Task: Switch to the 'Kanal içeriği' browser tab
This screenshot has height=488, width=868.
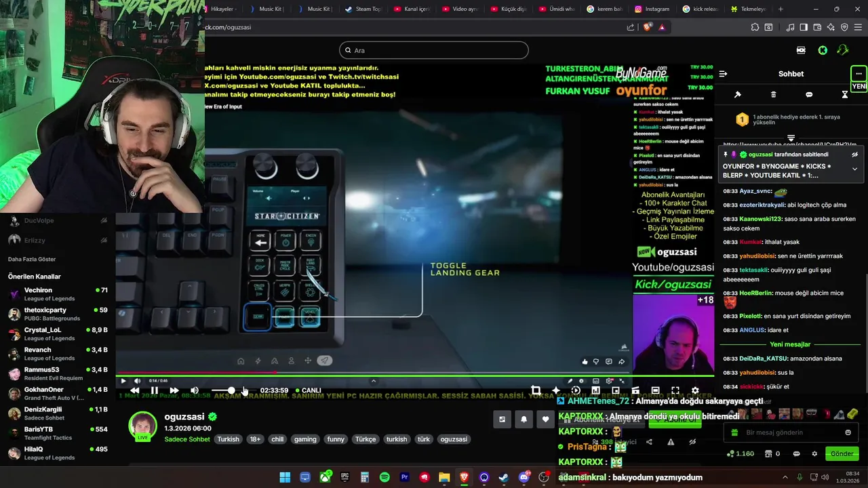Action: 411,9
